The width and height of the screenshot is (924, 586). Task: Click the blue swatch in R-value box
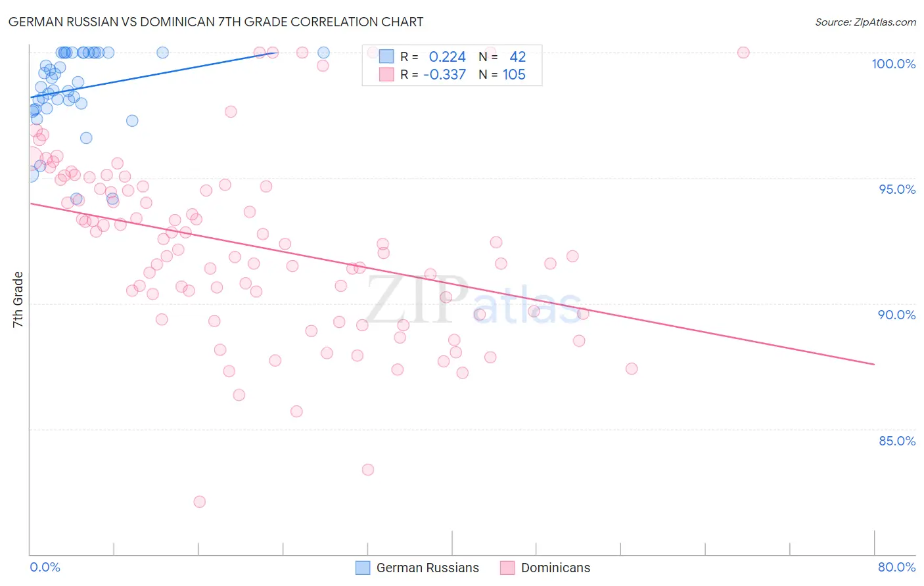click(x=386, y=56)
